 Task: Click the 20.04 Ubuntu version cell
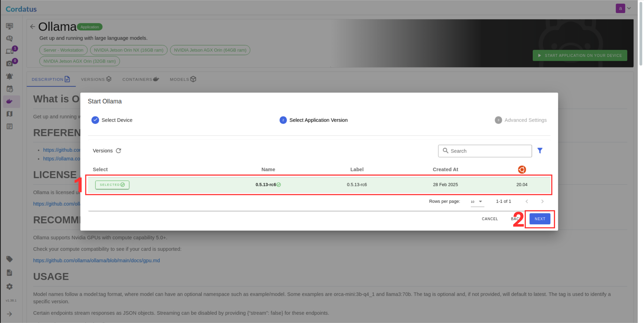click(x=522, y=184)
